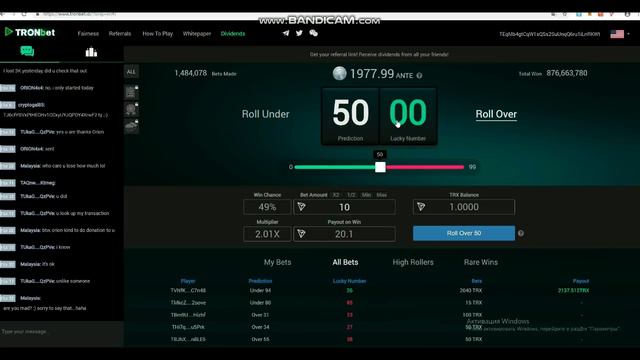Click the TRX Balance 1.0000 field
Image resolution: width=640 pixels, height=360 pixels.
pyautogui.click(x=464, y=207)
